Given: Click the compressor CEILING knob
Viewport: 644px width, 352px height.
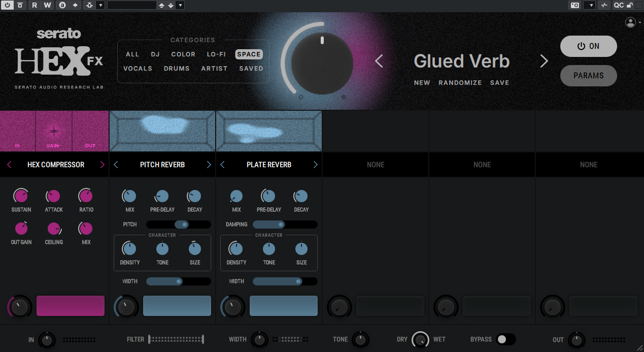Looking at the screenshot, I should coord(53,229).
